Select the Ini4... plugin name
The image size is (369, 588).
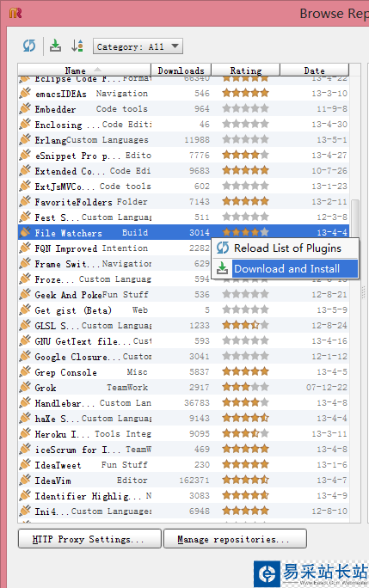[x=52, y=511]
